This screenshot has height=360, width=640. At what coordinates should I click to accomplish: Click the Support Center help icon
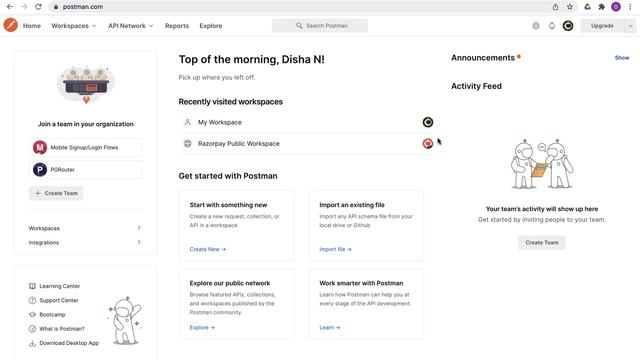[32, 300]
